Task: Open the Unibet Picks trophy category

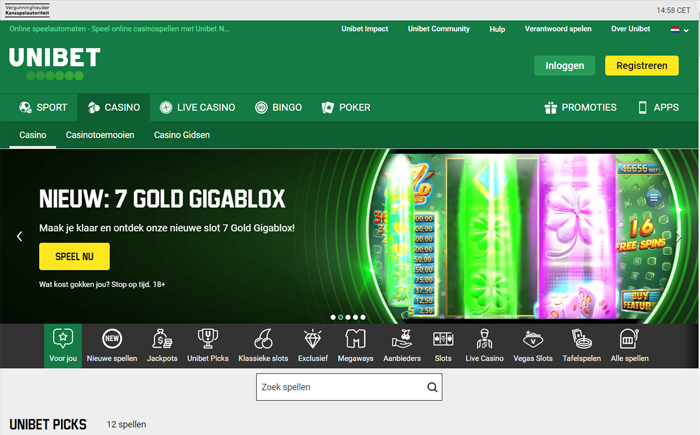Action: point(208,346)
